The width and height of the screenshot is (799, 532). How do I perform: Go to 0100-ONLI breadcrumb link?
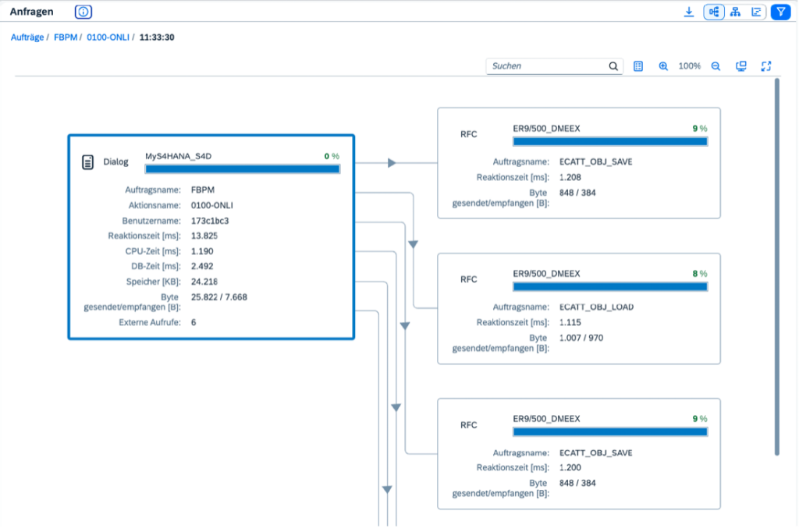tap(108, 37)
